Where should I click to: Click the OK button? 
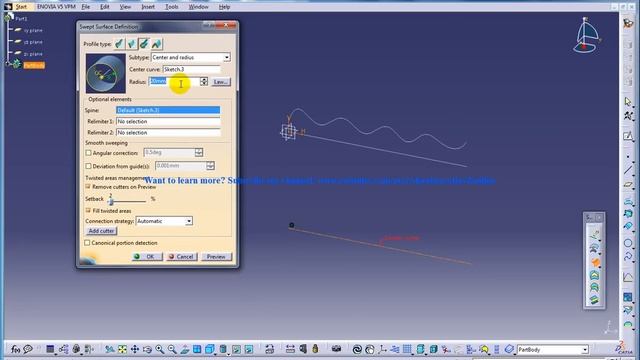pos(147,256)
